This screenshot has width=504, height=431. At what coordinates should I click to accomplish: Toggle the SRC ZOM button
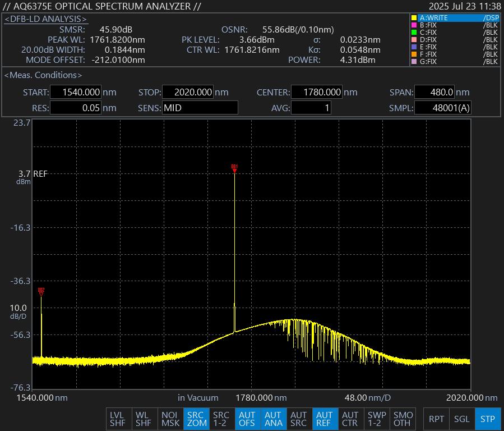(x=196, y=419)
